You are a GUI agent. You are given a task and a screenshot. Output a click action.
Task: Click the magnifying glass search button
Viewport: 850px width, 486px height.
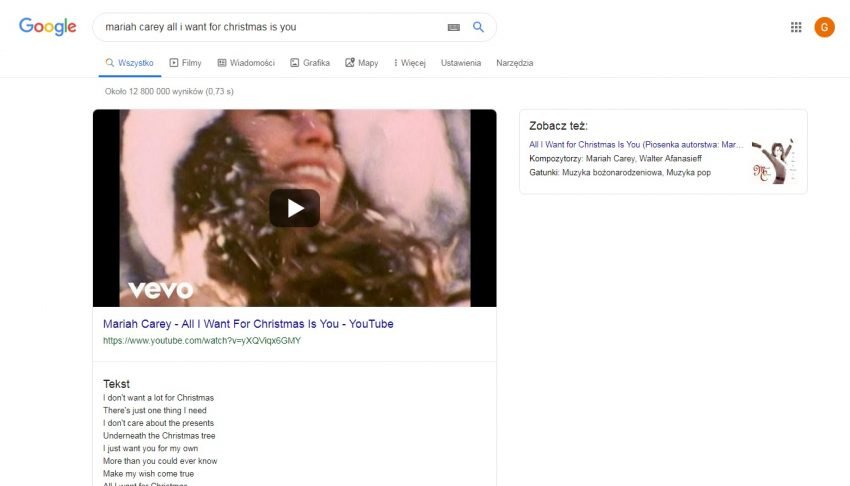[x=478, y=27]
